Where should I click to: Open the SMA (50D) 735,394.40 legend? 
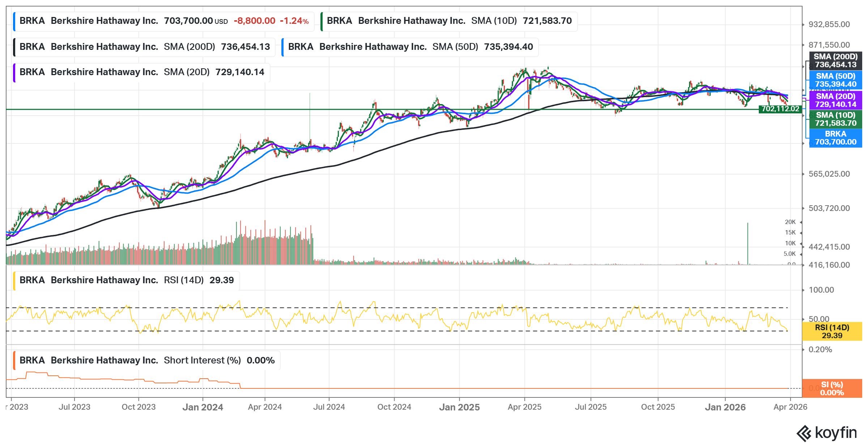[410, 47]
